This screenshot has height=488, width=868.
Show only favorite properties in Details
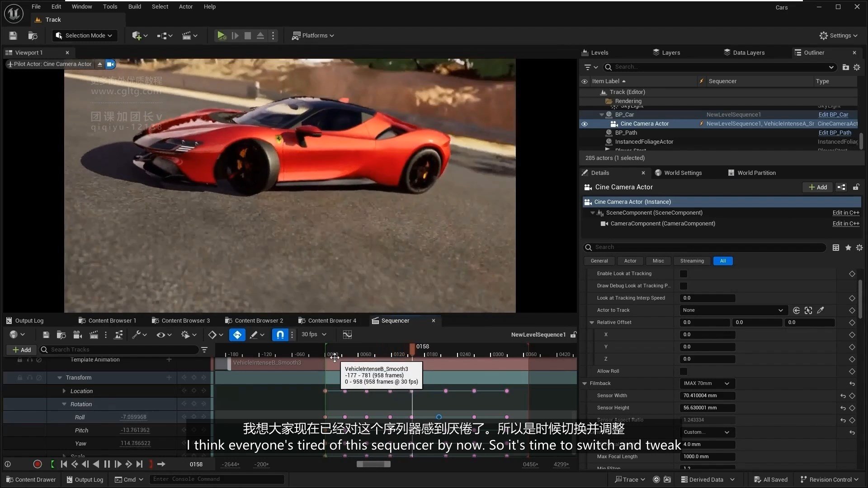(x=848, y=248)
